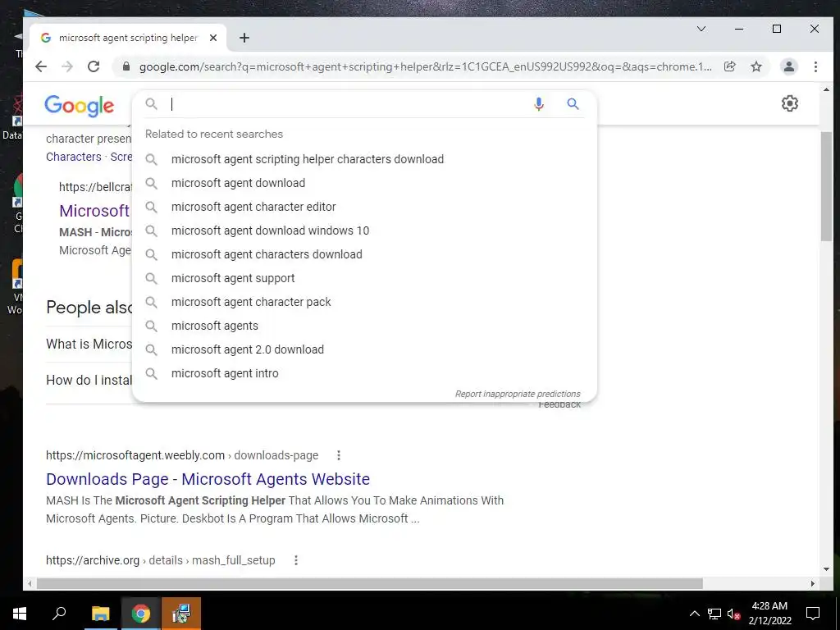Open the notification center icon

point(813,614)
